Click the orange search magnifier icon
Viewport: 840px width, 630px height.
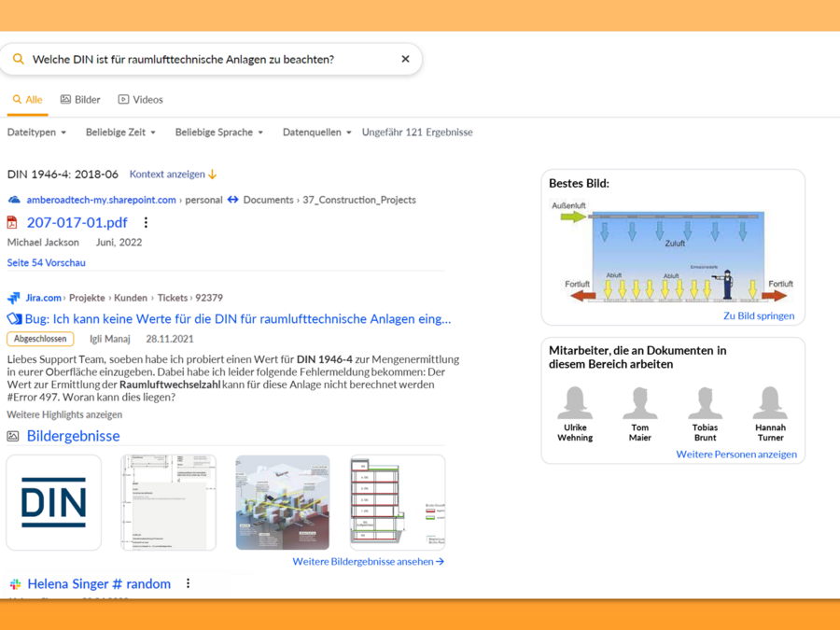(19, 59)
